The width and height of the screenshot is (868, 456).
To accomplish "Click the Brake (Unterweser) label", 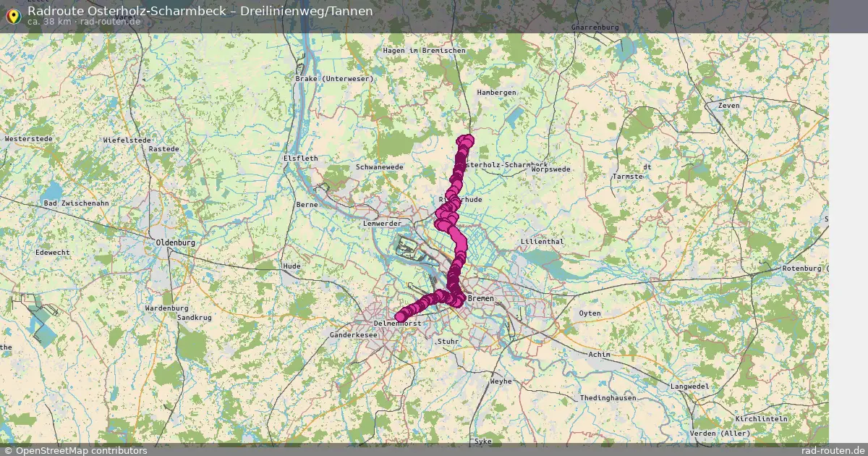I will pyautogui.click(x=335, y=78).
